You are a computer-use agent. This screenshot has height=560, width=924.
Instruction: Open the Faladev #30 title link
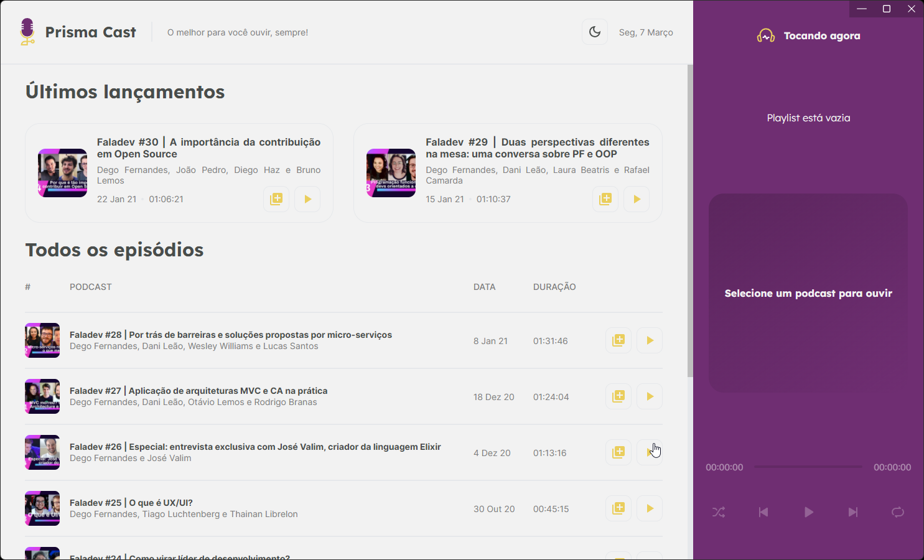pyautogui.click(x=208, y=148)
